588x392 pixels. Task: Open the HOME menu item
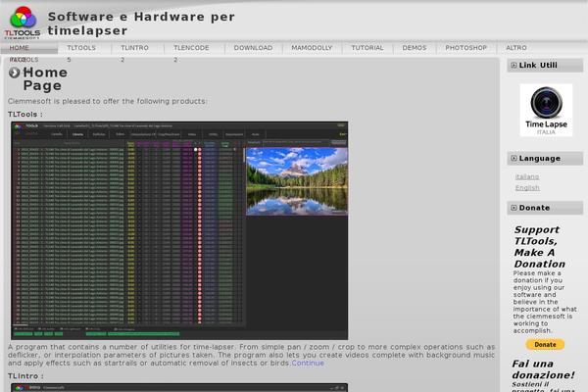pos(20,48)
